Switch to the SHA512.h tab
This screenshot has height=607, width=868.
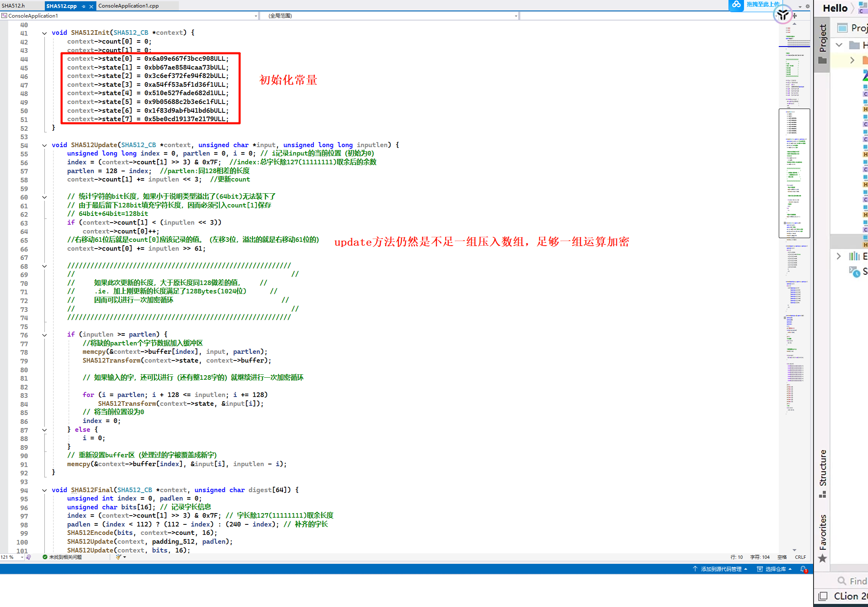point(13,6)
